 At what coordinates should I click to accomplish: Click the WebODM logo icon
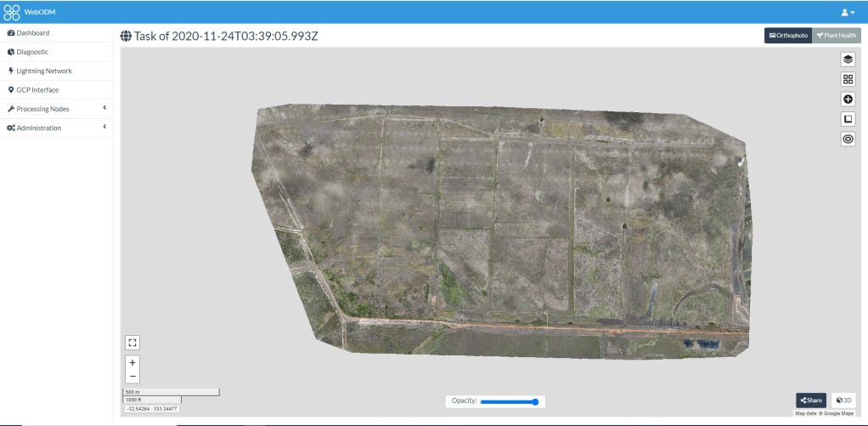pos(12,12)
